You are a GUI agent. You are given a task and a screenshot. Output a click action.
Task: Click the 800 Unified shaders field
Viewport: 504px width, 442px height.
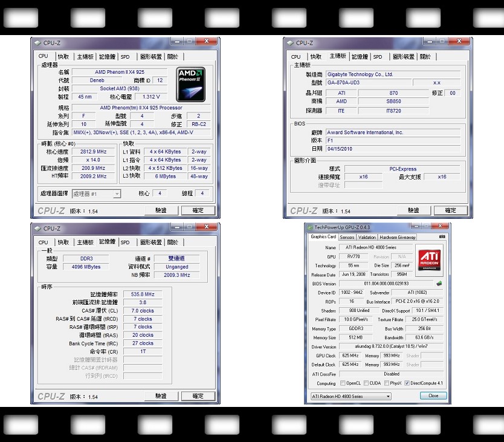(x=360, y=310)
